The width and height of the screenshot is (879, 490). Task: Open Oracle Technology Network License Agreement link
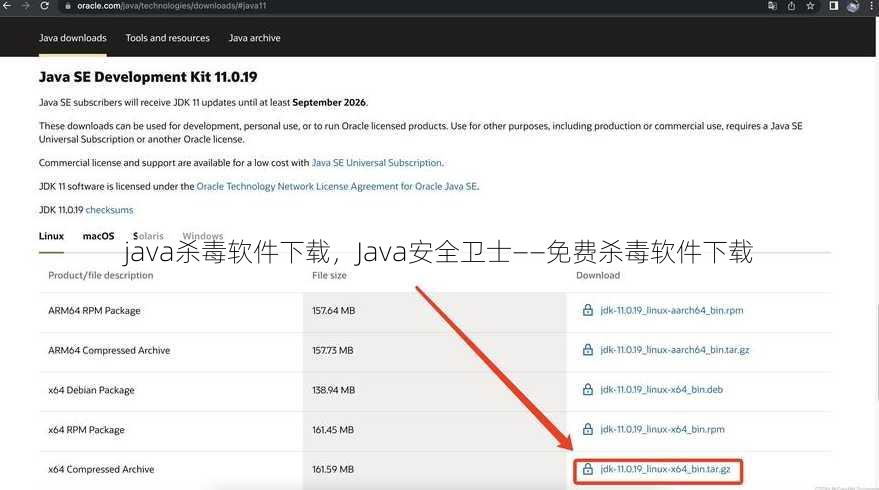[337, 186]
